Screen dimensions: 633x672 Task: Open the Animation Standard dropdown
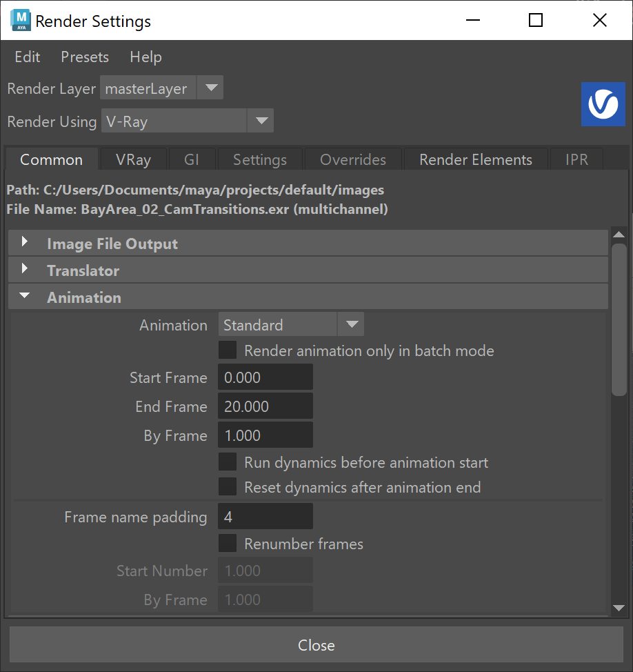pyautogui.click(x=291, y=324)
